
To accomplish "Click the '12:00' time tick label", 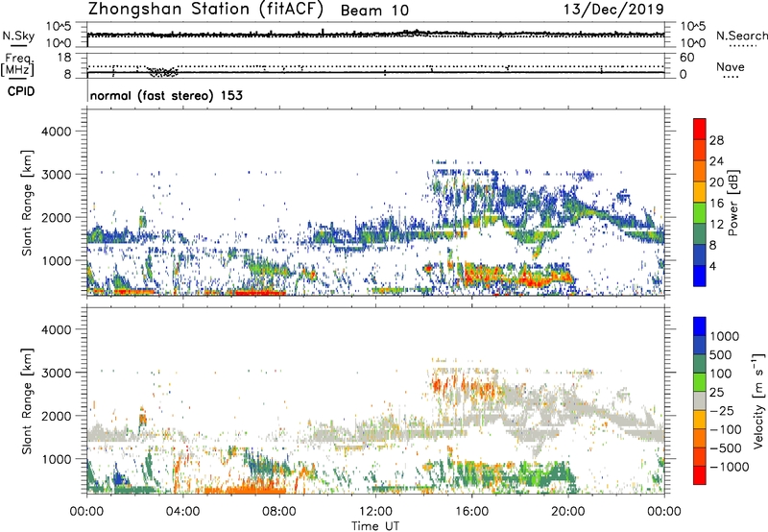I will 375,512.
